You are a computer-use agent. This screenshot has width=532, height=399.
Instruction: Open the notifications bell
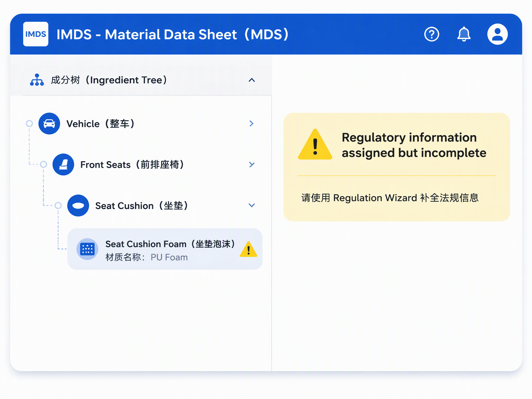coord(464,34)
